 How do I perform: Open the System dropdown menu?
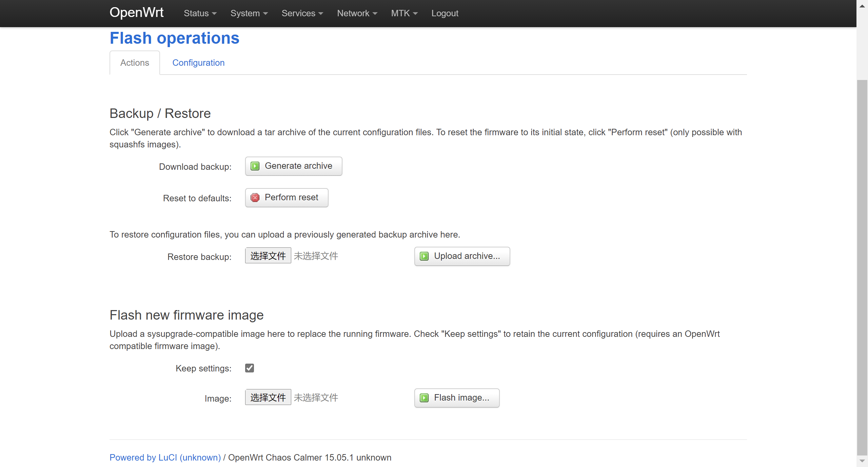249,13
